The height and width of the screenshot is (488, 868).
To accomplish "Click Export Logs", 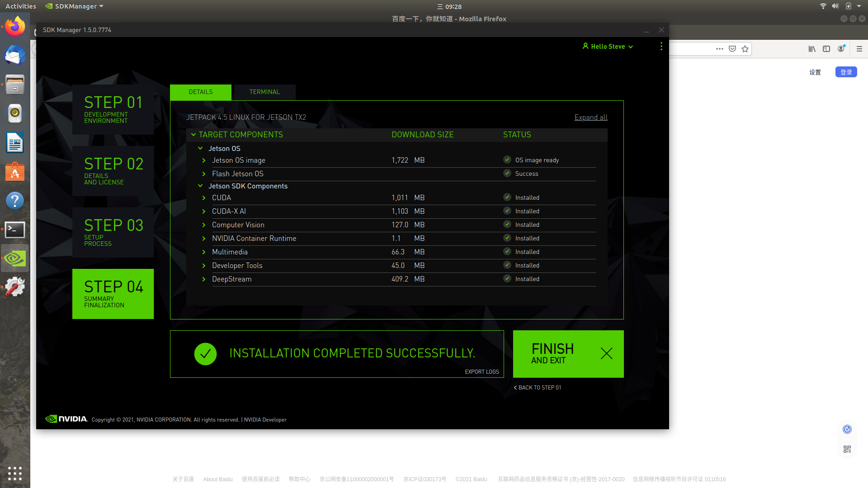I will [x=481, y=372].
